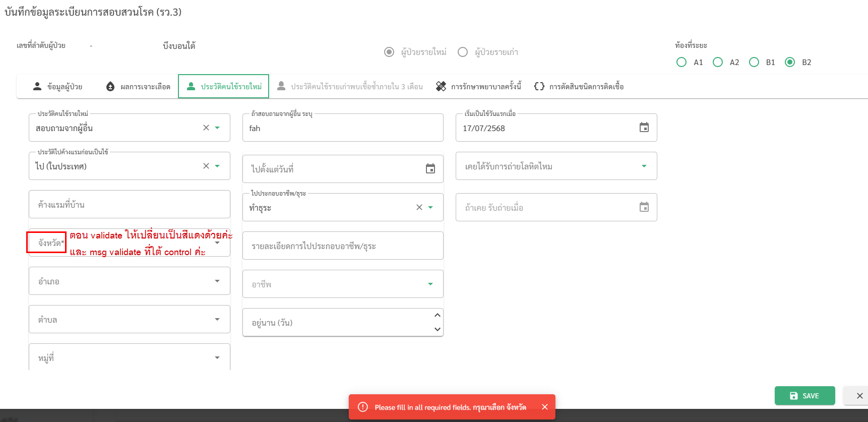Increase อยู่นาน (วัน) value with up arrow
This screenshot has height=422, width=868.
(437, 315)
